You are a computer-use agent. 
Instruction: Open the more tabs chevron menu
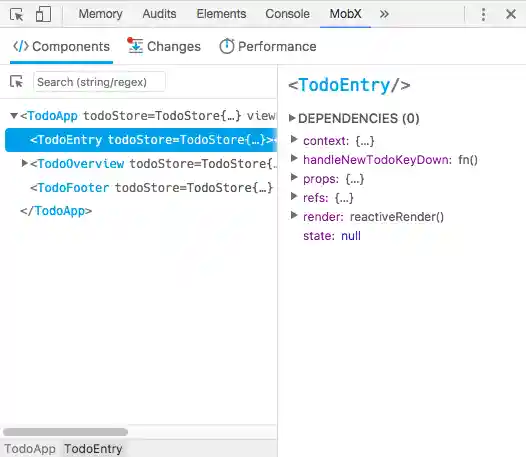point(384,14)
